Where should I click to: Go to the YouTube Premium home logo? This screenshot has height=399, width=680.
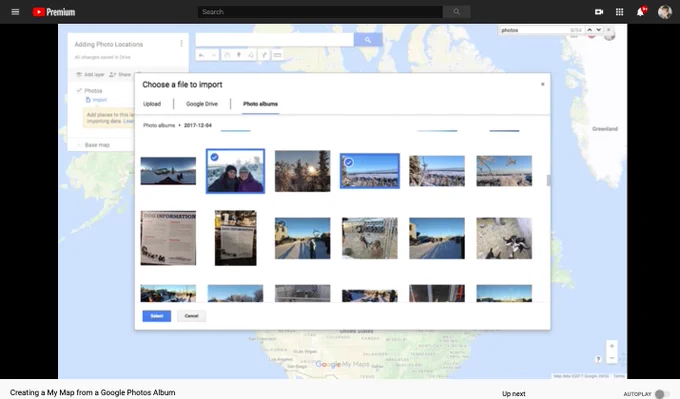[54, 12]
